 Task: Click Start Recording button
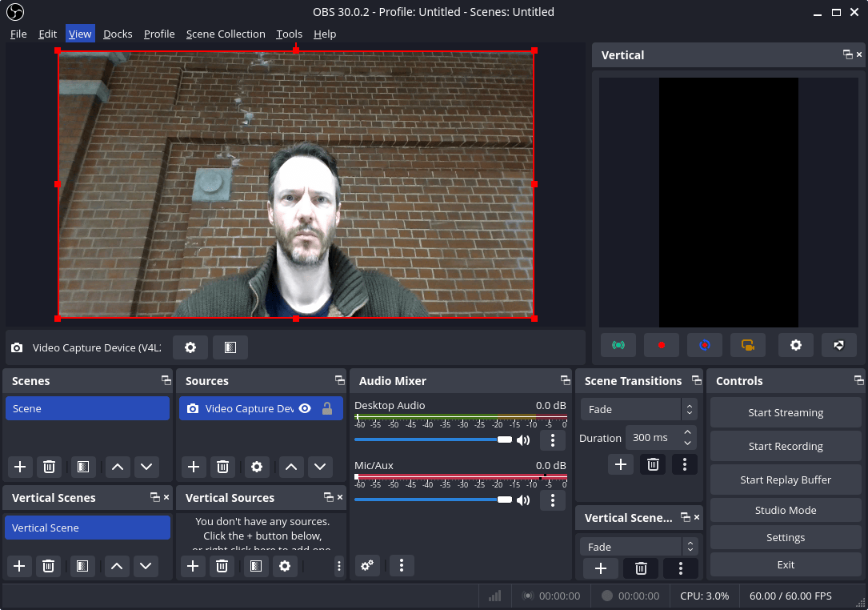(x=785, y=446)
